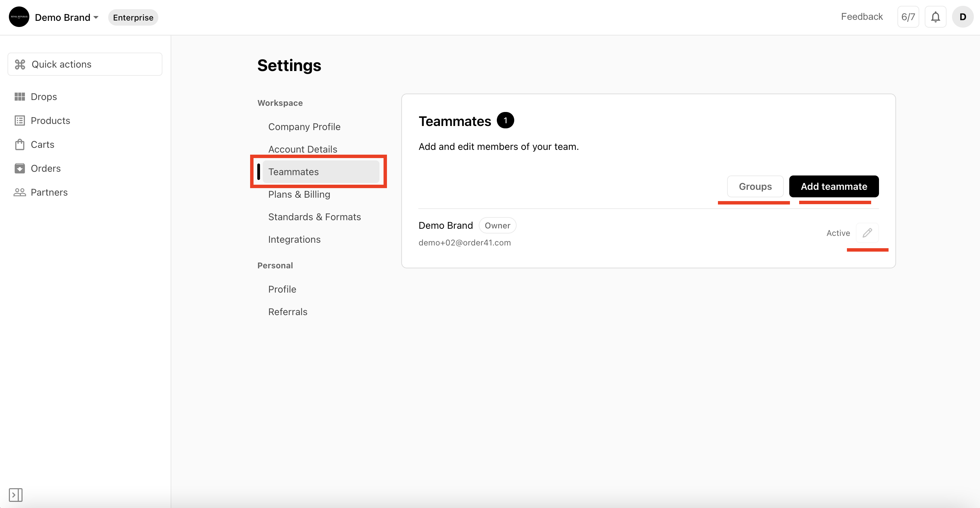The height and width of the screenshot is (508, 980).
Task: Open the Drops section
Action: pyautogui.click(x=43, y=96)
